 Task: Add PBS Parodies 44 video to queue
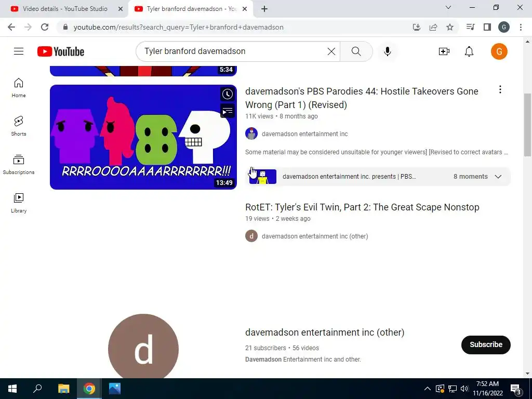[228, 111]
